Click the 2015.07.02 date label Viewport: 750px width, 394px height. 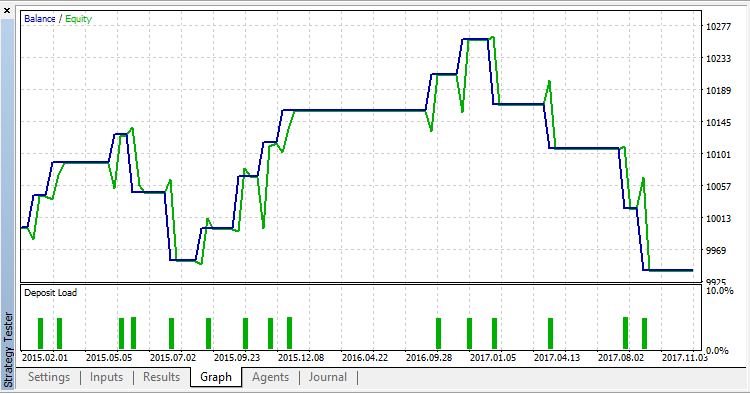pyautogui.click(x=173, y=358)
